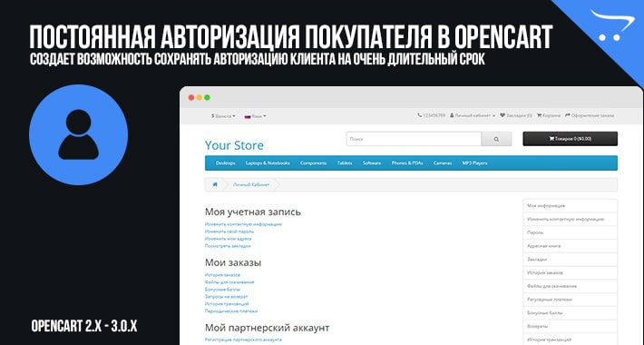Select История заказов in the sidebar
Screen dimensions: 644x345
click(570, 272)
